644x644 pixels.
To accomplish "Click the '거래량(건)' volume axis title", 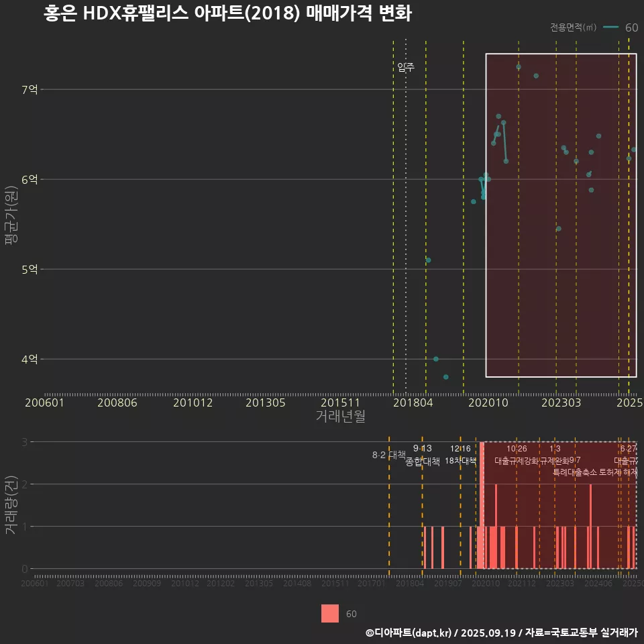I will [x=11, y=505].
